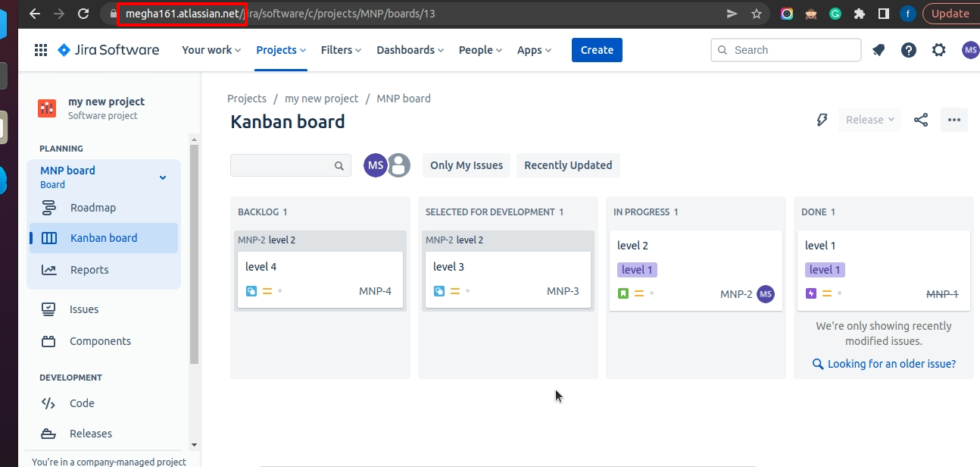Click the board issue search box
This screenshot has width=980, height=467.
[x=291, y=165]
